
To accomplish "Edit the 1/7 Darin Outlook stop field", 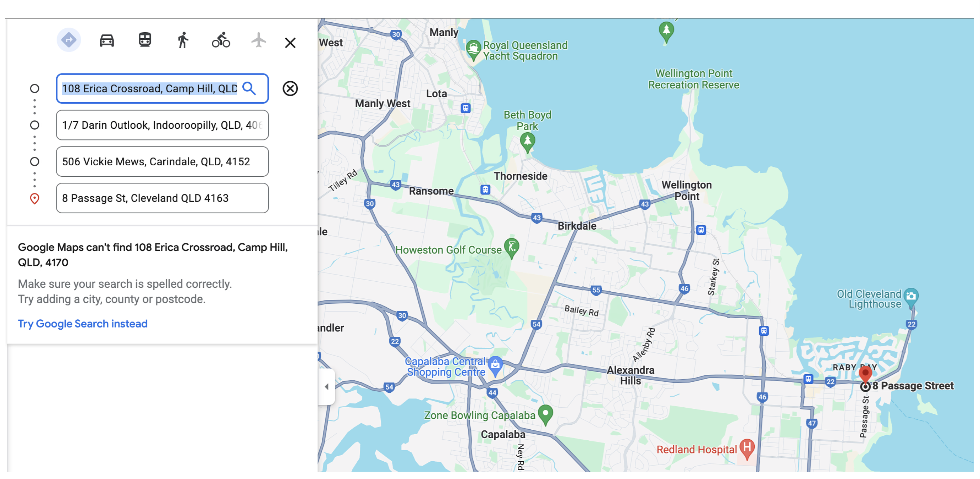I will (162, 125).
